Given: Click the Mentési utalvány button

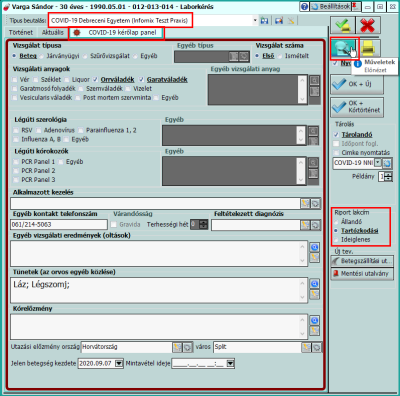Looking at the screenshot, I should 362,274.
